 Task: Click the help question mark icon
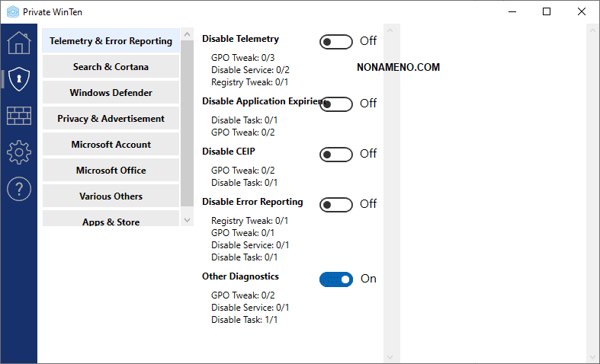[x=18, y=189]
